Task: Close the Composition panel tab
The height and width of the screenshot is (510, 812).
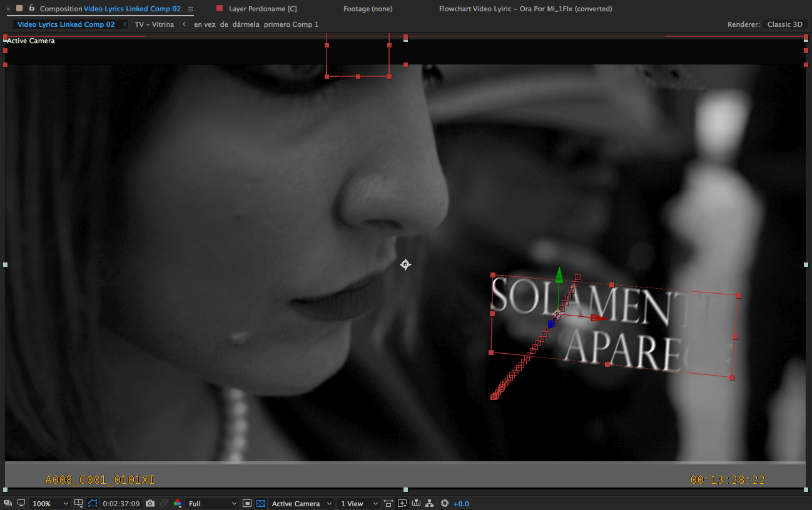Action: point(8,9)
